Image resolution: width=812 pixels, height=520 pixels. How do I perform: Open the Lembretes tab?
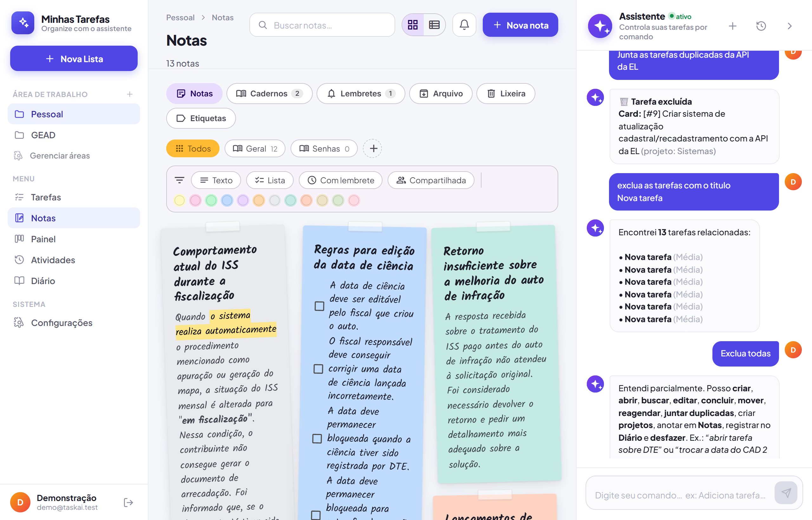pyautogui.click(x=361, y=94)
